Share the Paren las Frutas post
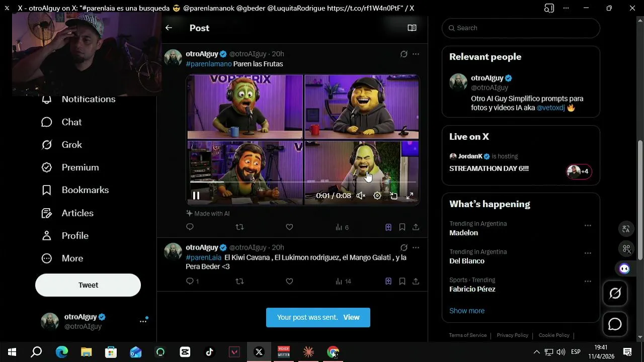The width and height of the screenshot is (644, 362). tap(416, 227)
